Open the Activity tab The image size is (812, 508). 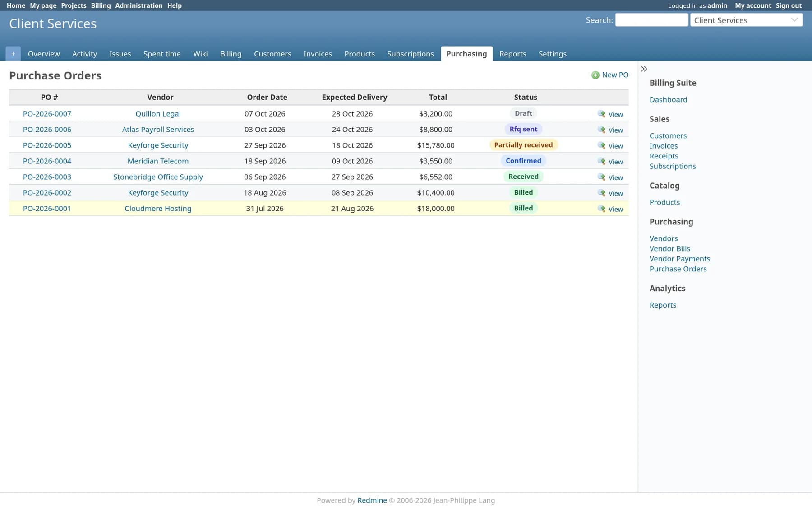coord(84,54)
